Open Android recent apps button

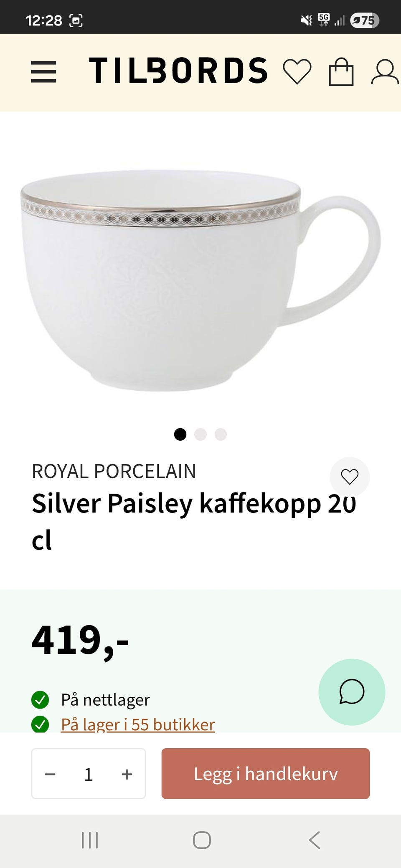tap(90, 840)
